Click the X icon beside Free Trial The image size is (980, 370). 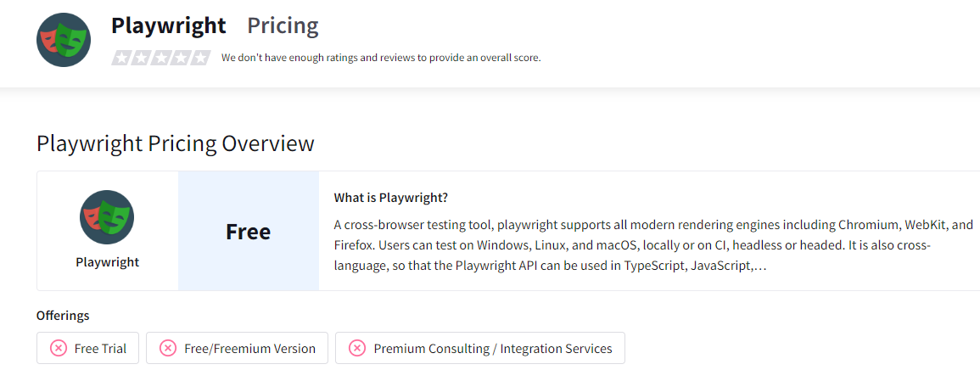[59, 348]
